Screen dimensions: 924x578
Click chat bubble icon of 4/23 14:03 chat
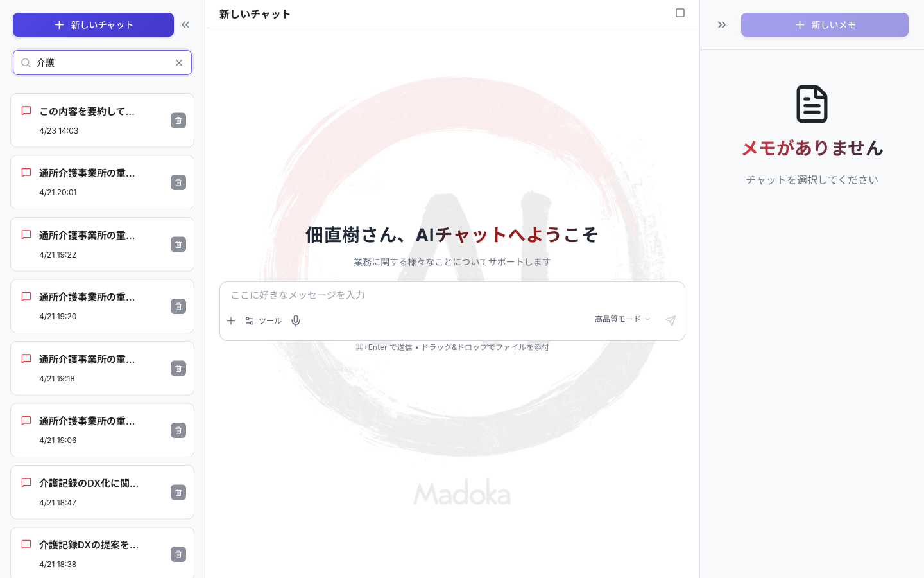click(x=26, y=110)
